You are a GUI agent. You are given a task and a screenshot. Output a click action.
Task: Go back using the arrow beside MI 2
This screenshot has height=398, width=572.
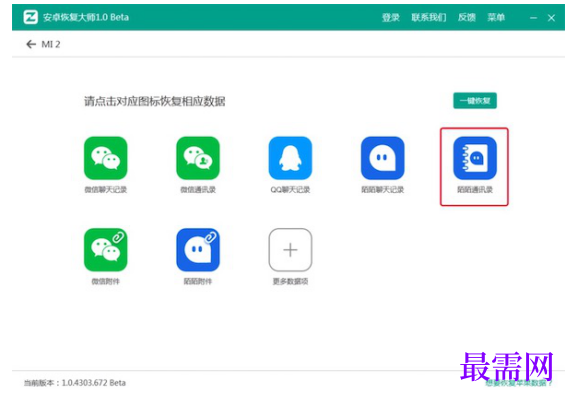pos(31,44)
